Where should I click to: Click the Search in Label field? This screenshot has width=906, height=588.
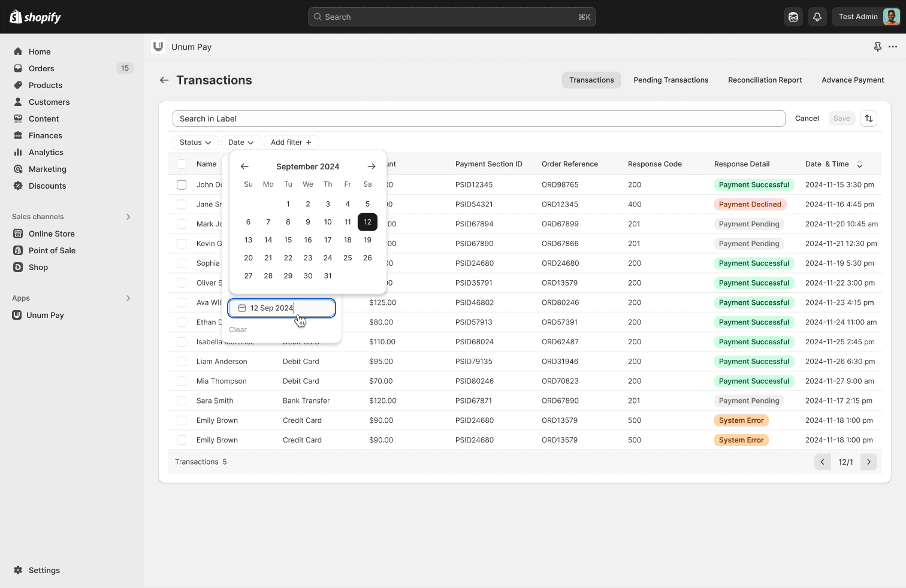coord(478,119)
